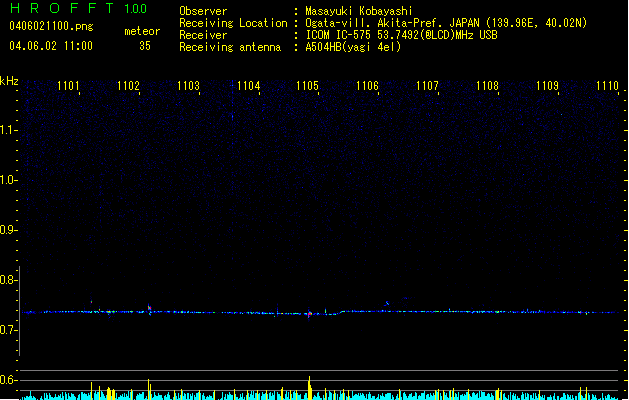The width and height of the screenshot is (629, 400).
Task: Click the 'meteor' count label
Action: pyautogui.click(x=142, y=31)
